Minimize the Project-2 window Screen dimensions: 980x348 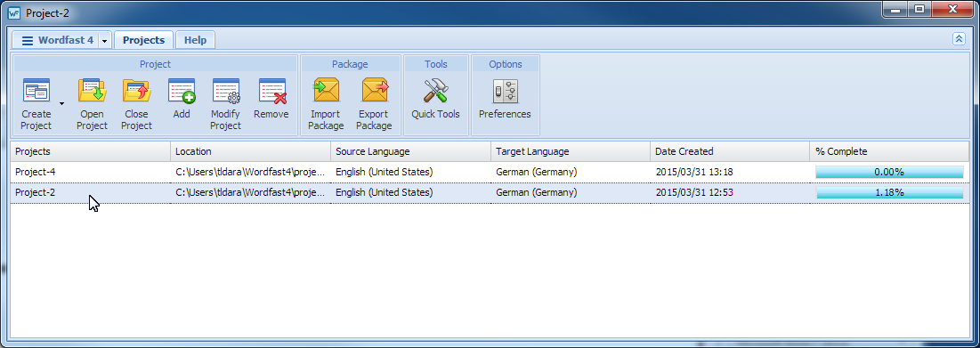[x=895, y=9]
